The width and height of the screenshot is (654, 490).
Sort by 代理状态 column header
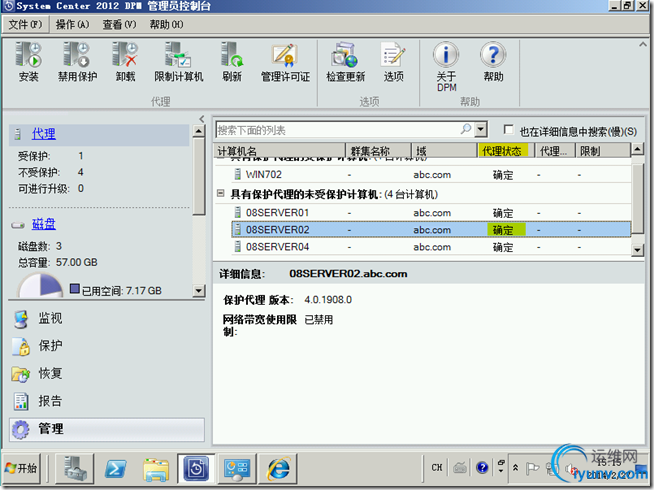point(506,151)
